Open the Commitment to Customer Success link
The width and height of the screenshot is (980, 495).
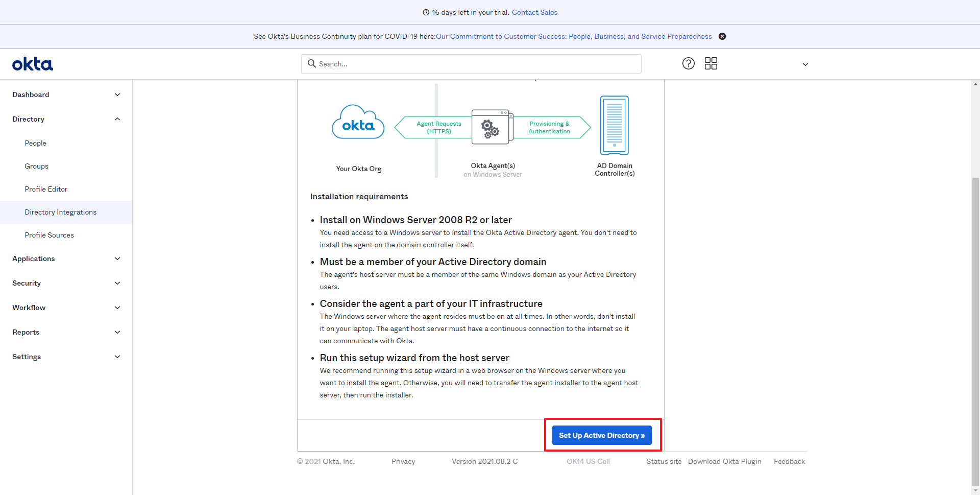tap(574, 36)
